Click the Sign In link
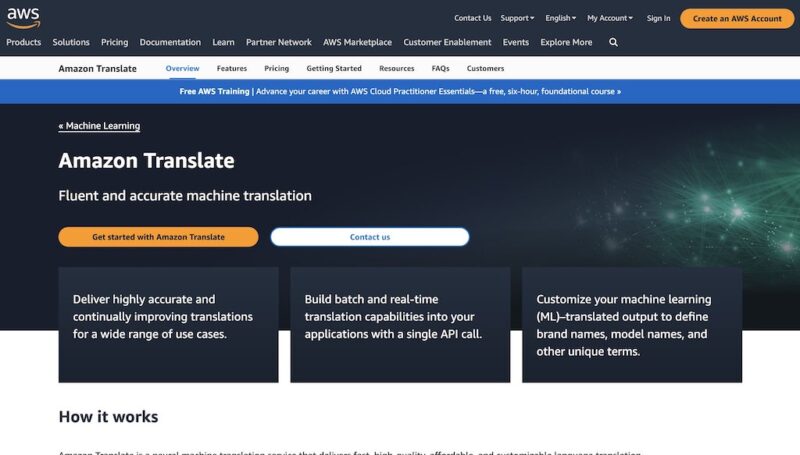 (658, 18)
